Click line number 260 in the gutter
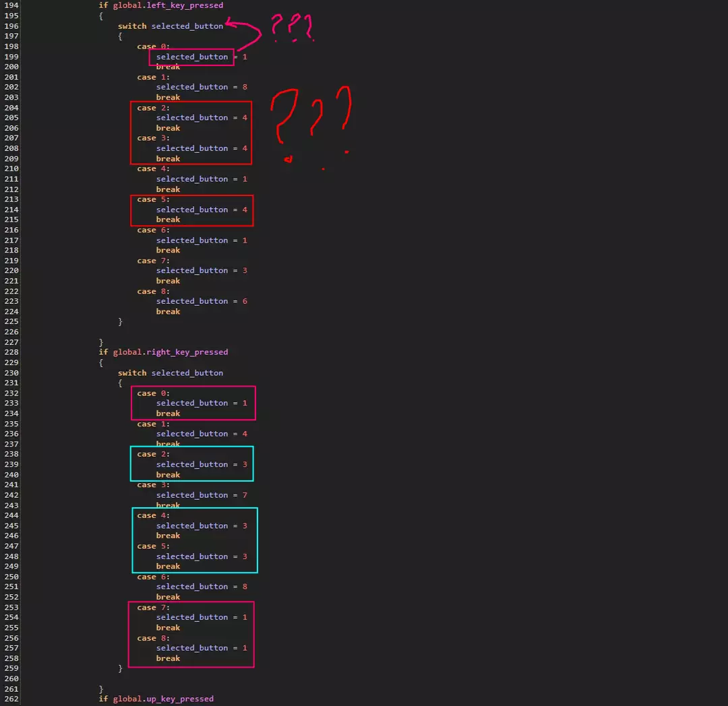This screenshot has height=706, width=728. pyautogui.click(x=11, y=678)
